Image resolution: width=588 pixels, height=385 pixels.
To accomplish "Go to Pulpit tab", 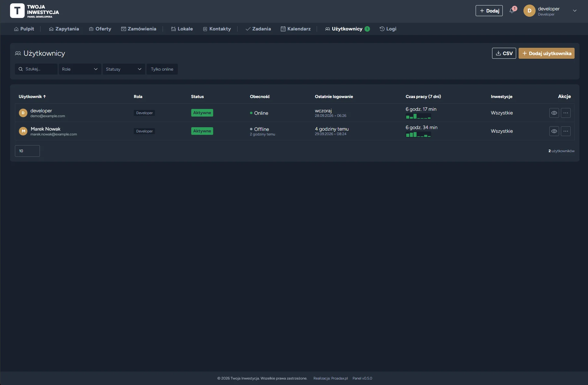I will [24, 29].
